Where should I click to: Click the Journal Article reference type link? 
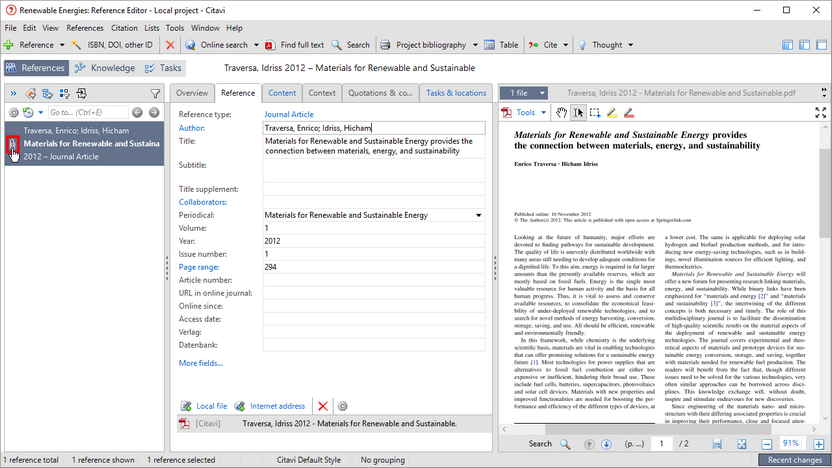[x=289, y=114]
